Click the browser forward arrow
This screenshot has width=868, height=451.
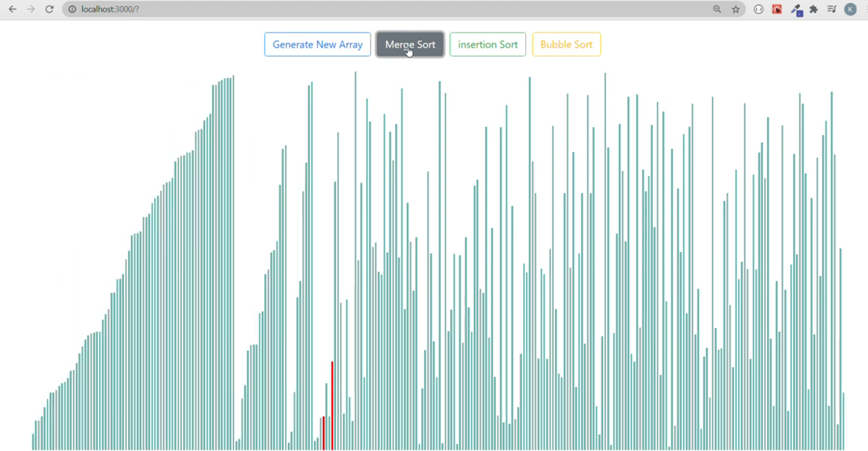(31, 9)
